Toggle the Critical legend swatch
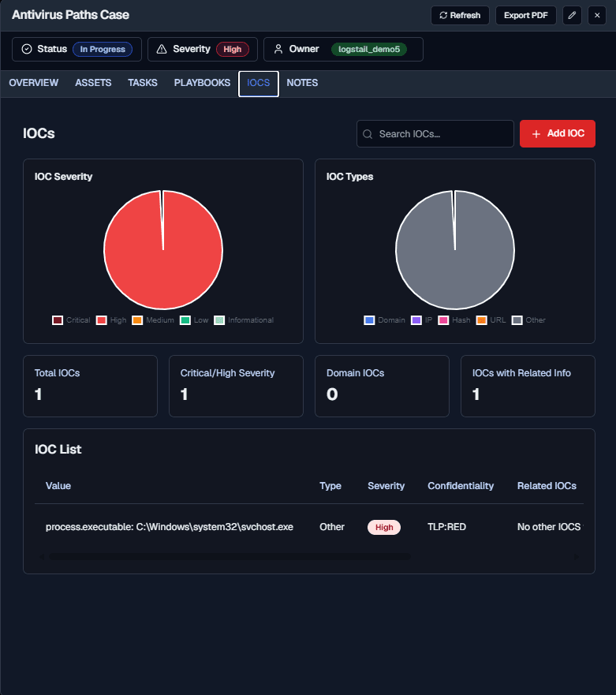 coord(58,320)
